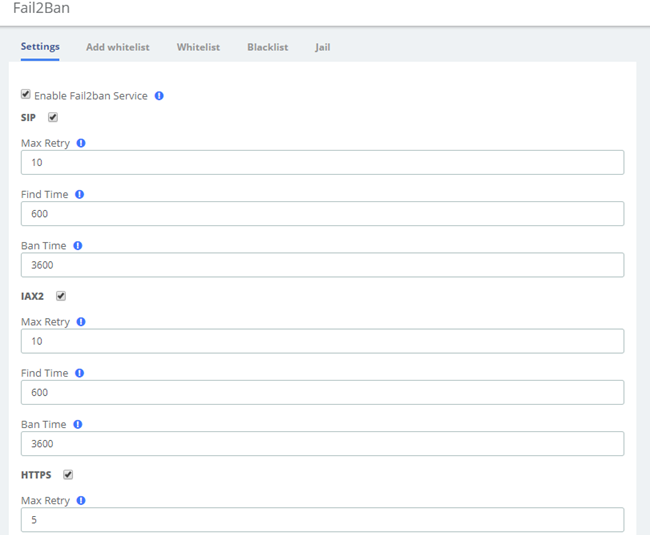Open the Jail tab
650x535 pixels.
coord(323,47)
